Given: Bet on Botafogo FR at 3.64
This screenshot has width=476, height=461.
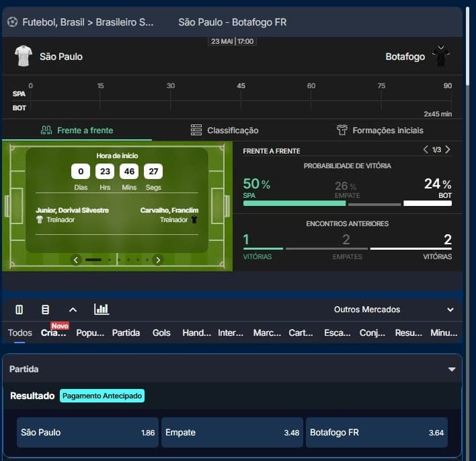Looking at the screenshot, I should (376, 433).
